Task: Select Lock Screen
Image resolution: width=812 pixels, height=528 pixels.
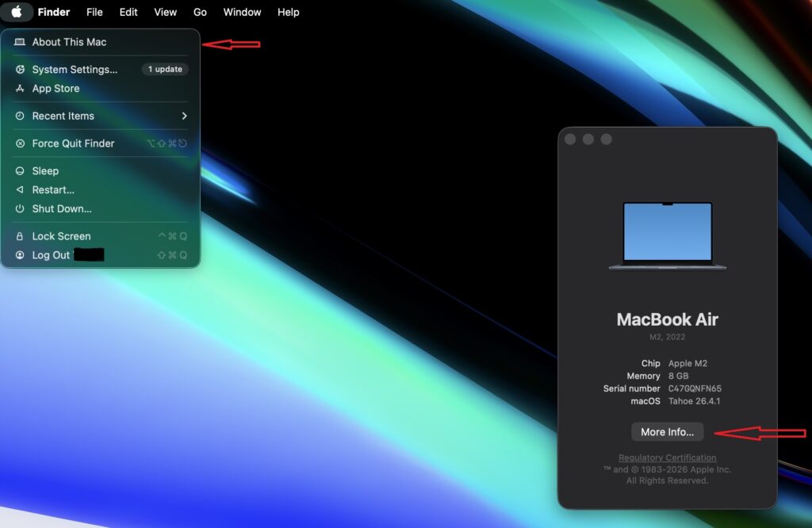Action: [x=100, y=236]
